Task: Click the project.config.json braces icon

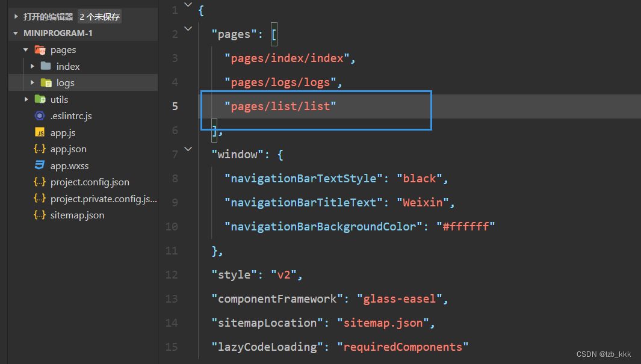Action: (x=40, y=182)
